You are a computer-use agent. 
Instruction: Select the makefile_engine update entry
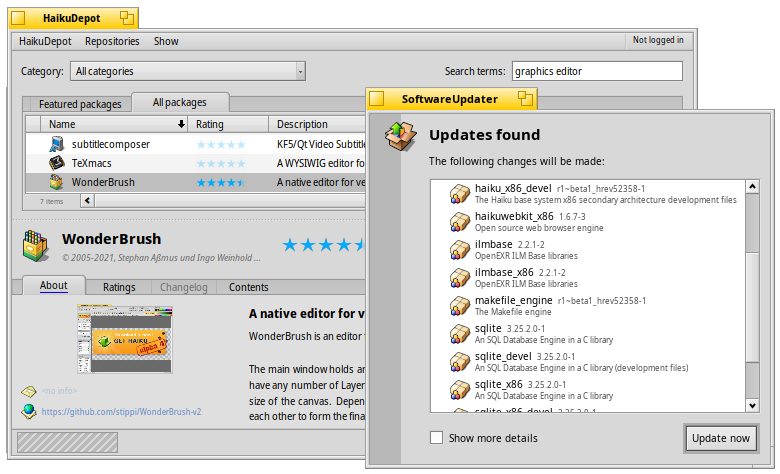588,305
